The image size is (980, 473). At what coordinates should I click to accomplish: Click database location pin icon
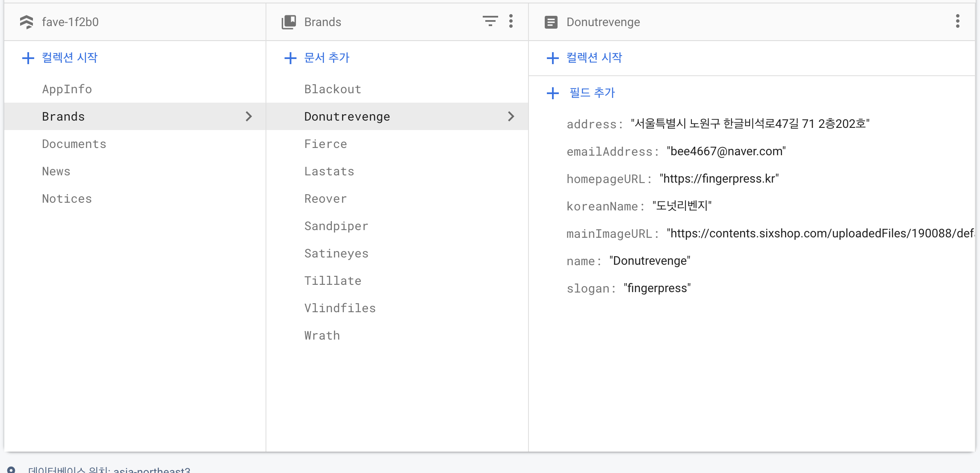[x=12, y=470]
